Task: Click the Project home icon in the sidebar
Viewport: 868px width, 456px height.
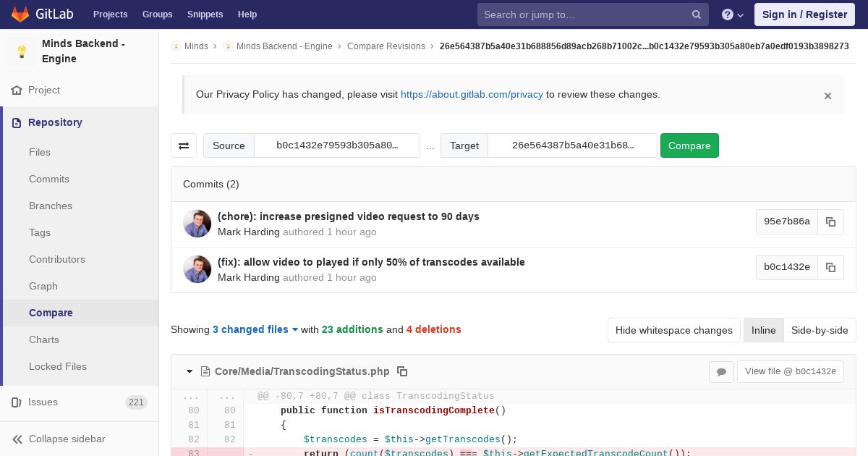Action: 17,90
